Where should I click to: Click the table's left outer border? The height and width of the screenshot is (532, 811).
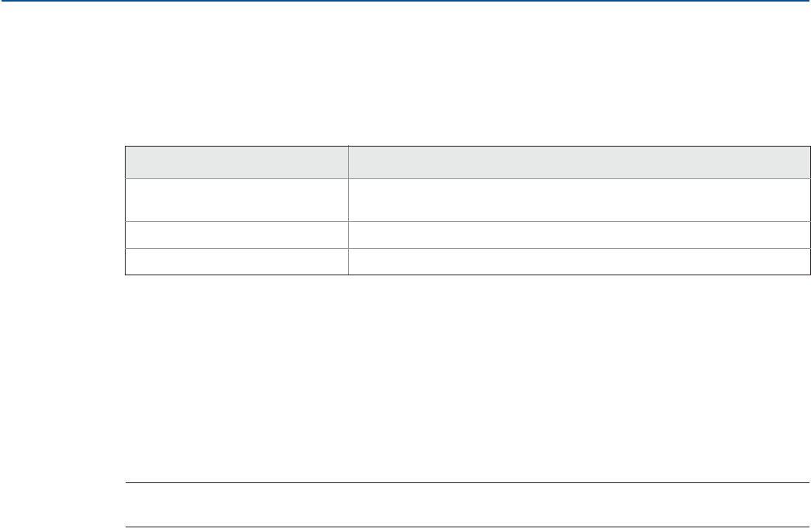(x=126, y=209)
